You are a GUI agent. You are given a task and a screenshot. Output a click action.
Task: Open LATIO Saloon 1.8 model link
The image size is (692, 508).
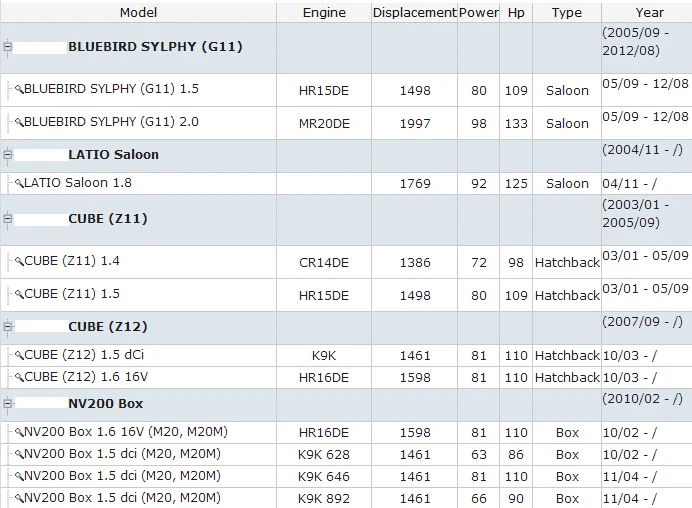click(x=78, y=183)
